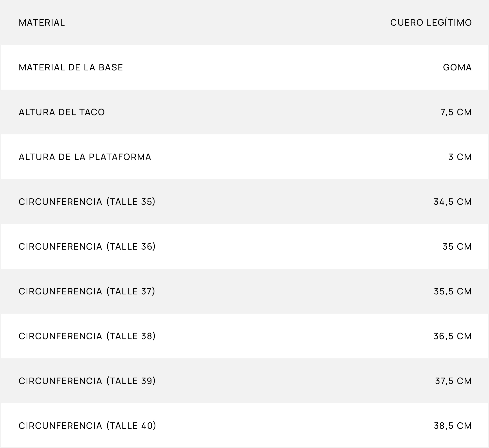Click the CIRCUNFERENCIA (TALLE 39) label
Viewport: 489px width, 448px height.
pyautogui.click(x=87, y=381)
